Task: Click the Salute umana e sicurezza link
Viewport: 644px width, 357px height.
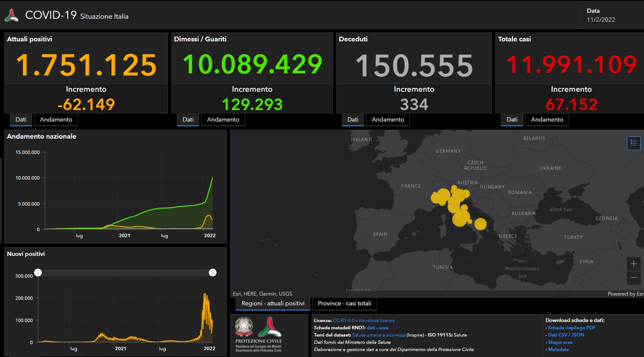Action: click(x=378, y=335)
